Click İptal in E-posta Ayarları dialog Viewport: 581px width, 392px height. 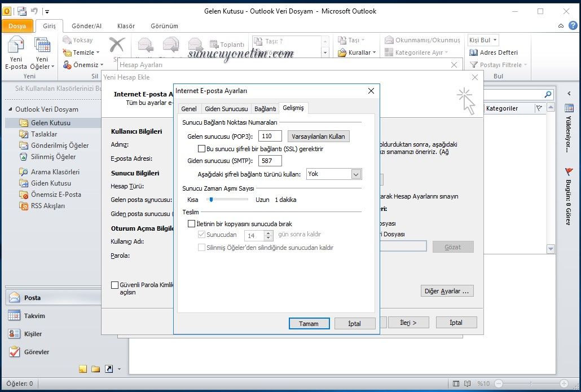[355, 323]
